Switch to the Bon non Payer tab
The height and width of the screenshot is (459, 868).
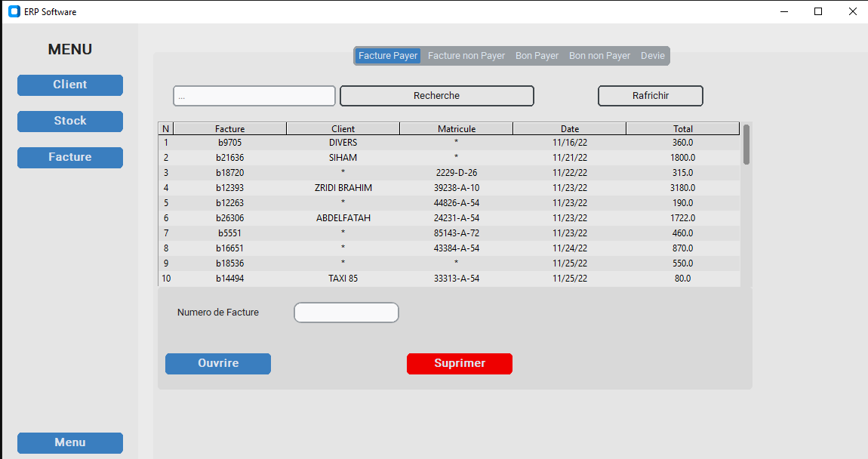[599, 55]
